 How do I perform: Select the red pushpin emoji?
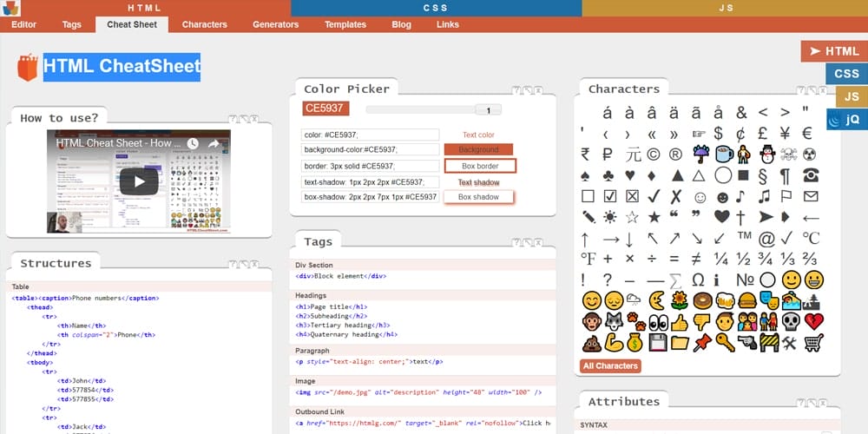pyautogui.click(x=702, y=343)
